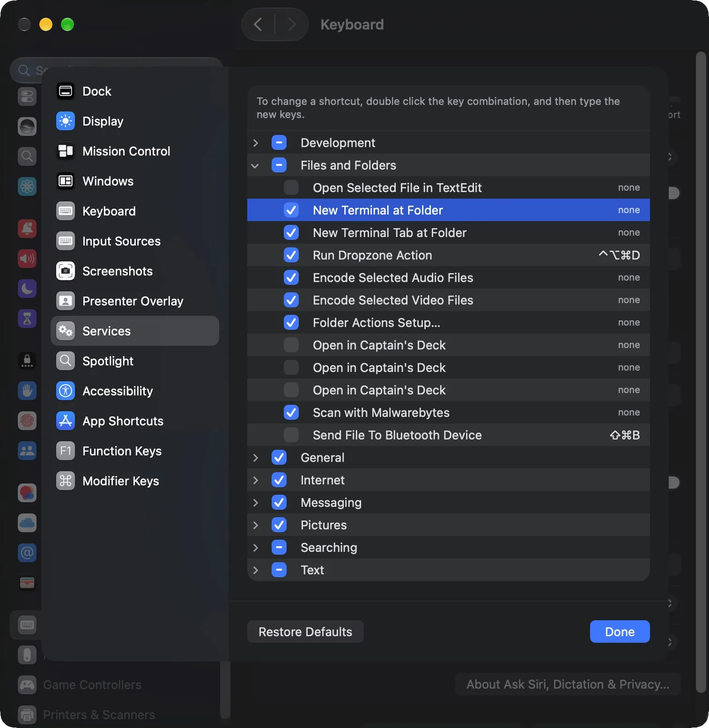Uncheck Encode Selected Audio Files
The image size is (709, 728).
pyautogui.click(x=291, y=277)
